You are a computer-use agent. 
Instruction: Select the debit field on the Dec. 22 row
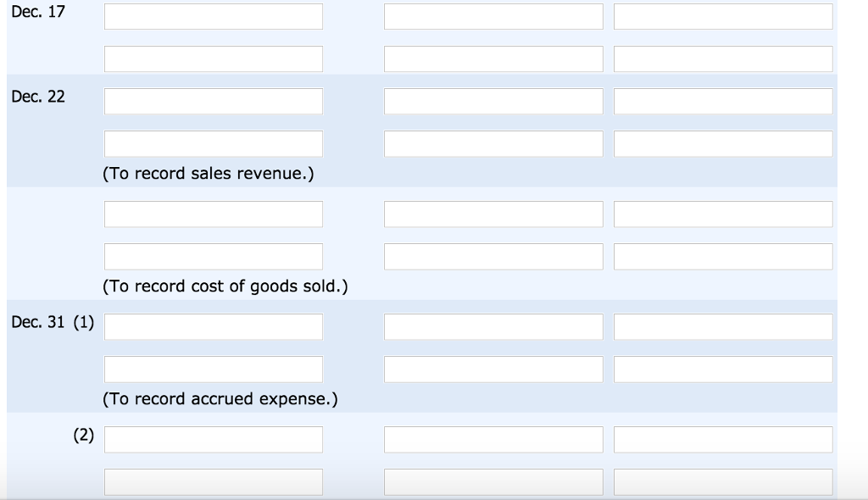click(x=492, y=100)
